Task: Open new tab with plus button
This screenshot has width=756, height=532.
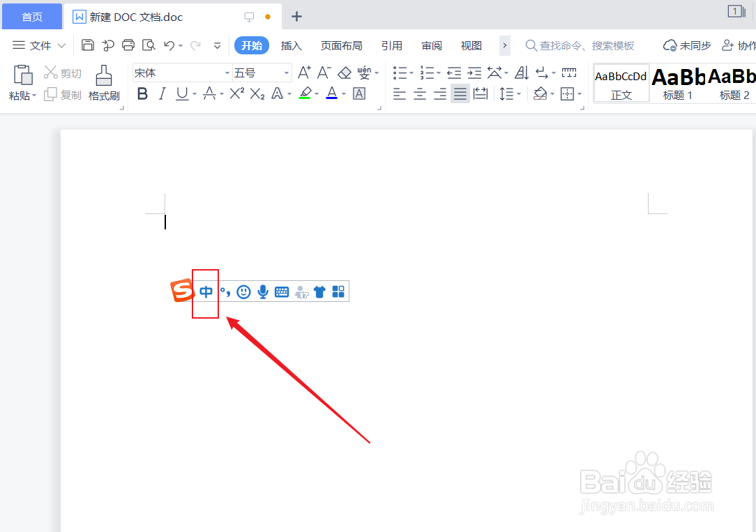Action: coord(296,17)
